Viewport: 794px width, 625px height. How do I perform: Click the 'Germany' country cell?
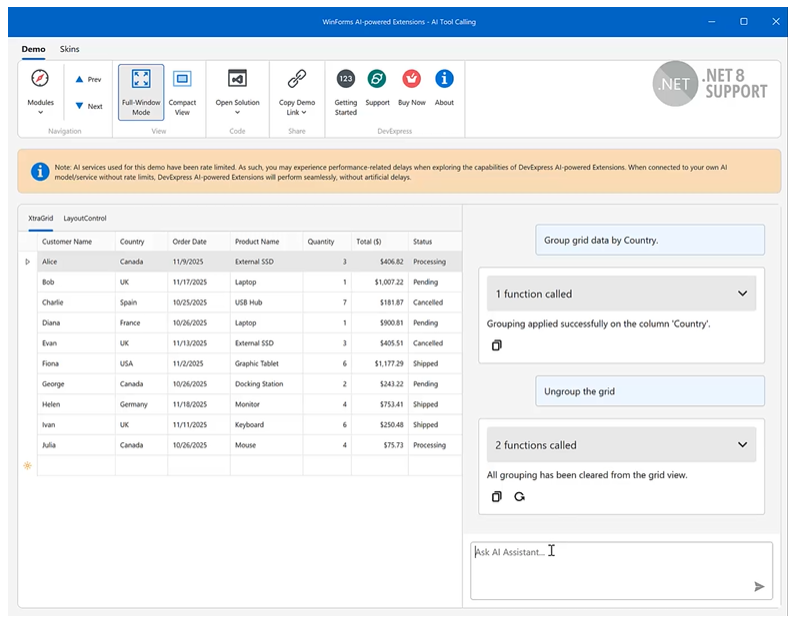(x=141, y=404)
